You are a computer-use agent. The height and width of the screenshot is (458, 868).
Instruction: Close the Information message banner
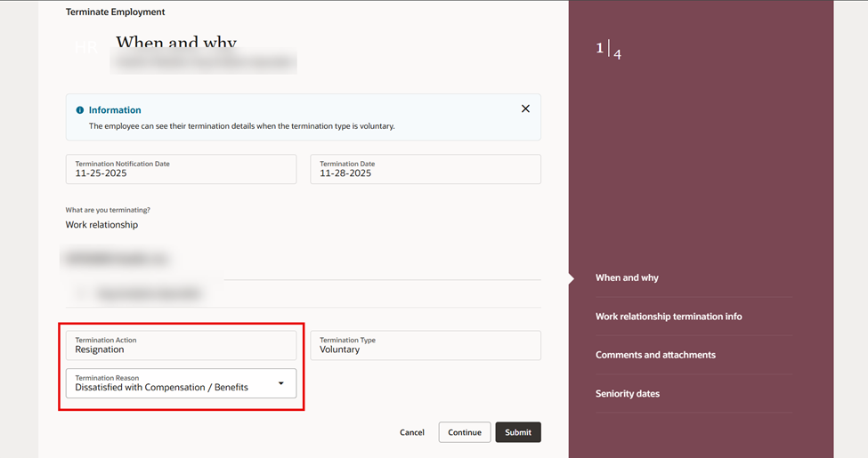(x=525, y=109)
